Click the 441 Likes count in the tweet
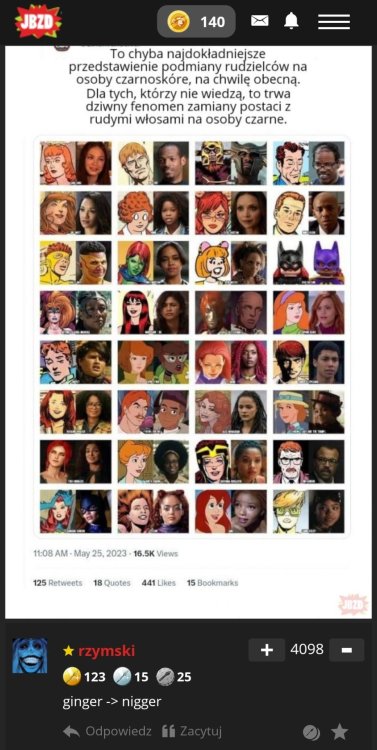 point(158,583)
